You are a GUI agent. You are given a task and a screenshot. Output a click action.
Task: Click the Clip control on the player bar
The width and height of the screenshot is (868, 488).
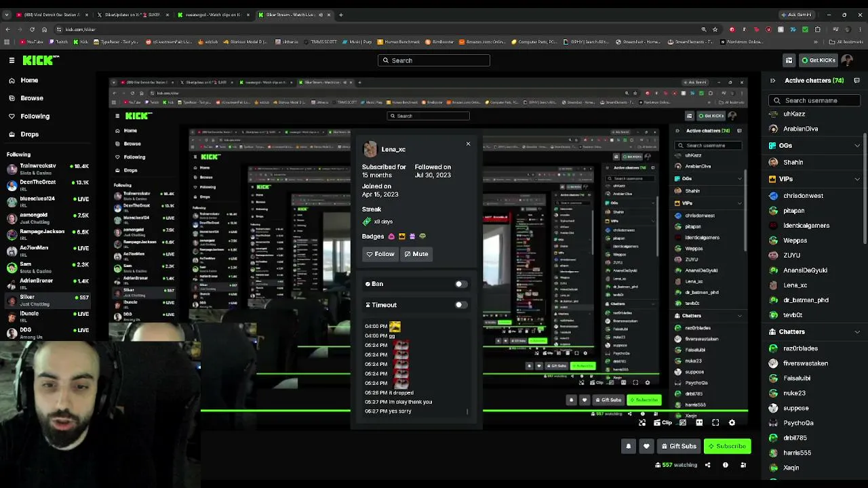tap(663, 423)
